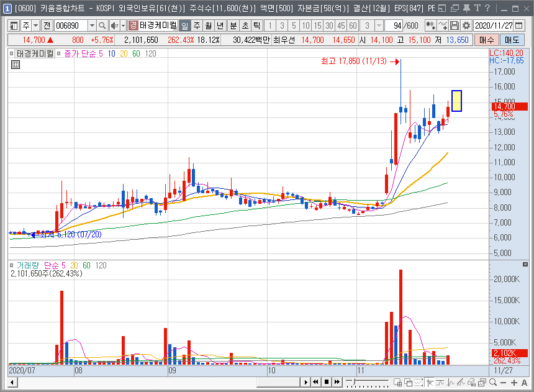Select the weekly 주 period toggle

pyautogui.click(x=197, y=25)
